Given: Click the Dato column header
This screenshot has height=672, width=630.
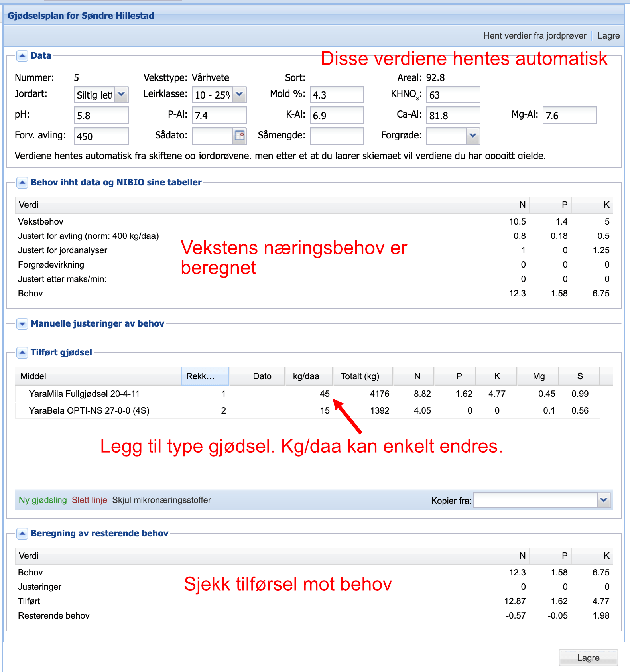Looking at the screenshot, I should click(x=257, y=376).
